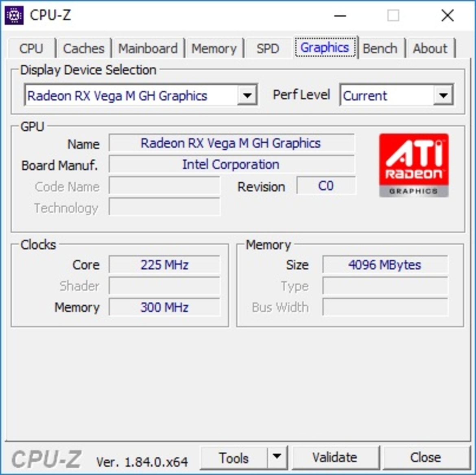Click the Validate button

(x=335, y=457)
